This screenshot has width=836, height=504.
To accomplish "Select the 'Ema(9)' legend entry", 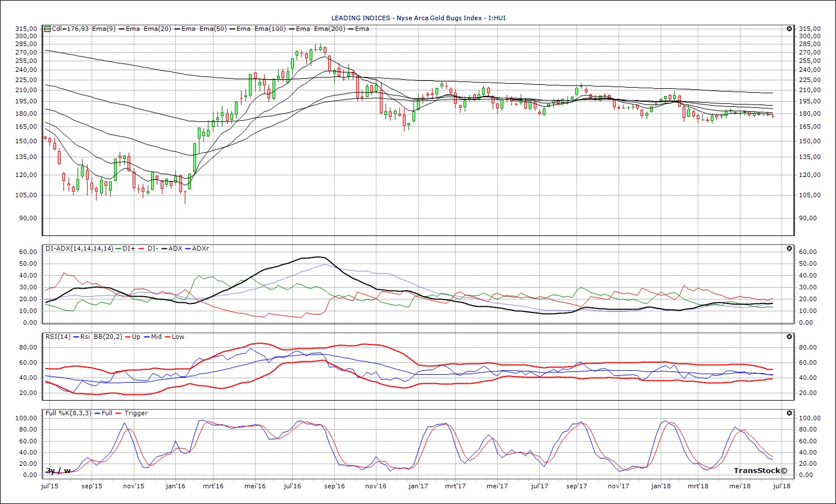I will point(104,29).
